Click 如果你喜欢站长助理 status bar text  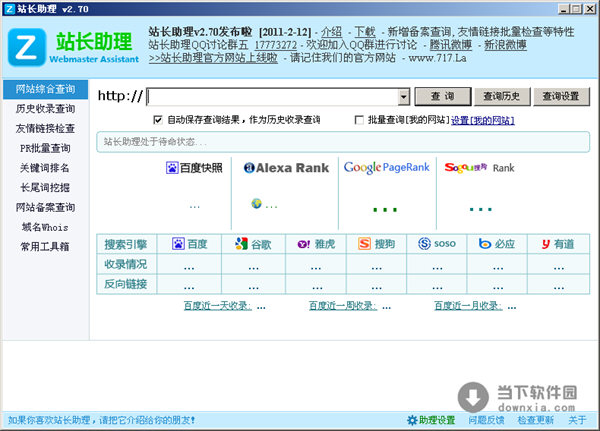pyautogui.click(x=102, y=420)
